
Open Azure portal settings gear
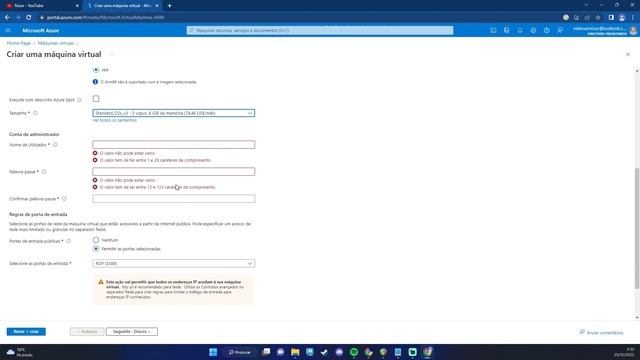[533, 31]
